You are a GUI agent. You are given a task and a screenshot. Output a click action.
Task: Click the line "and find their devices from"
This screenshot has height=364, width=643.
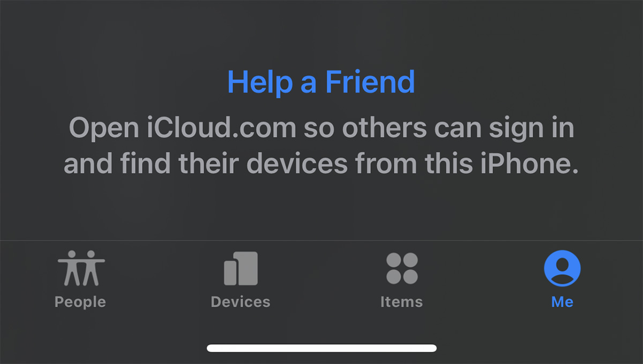coord(322,164)
